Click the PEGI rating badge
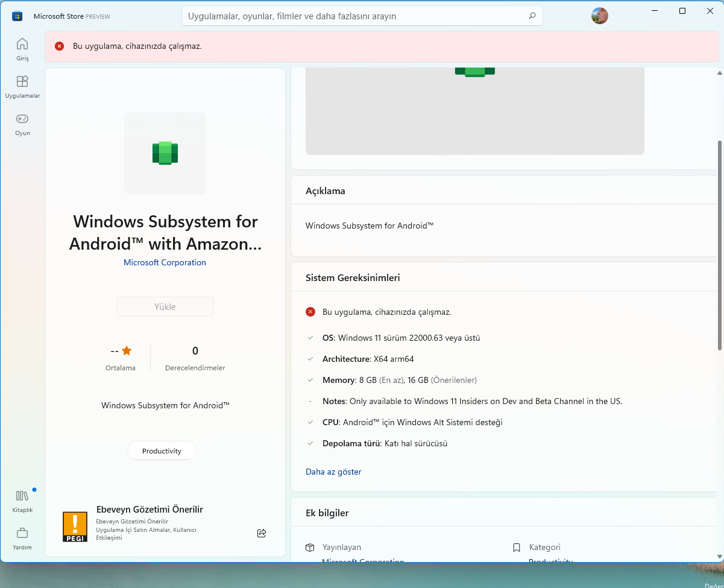This screenshot has width=724, height=588. [75, 526]
